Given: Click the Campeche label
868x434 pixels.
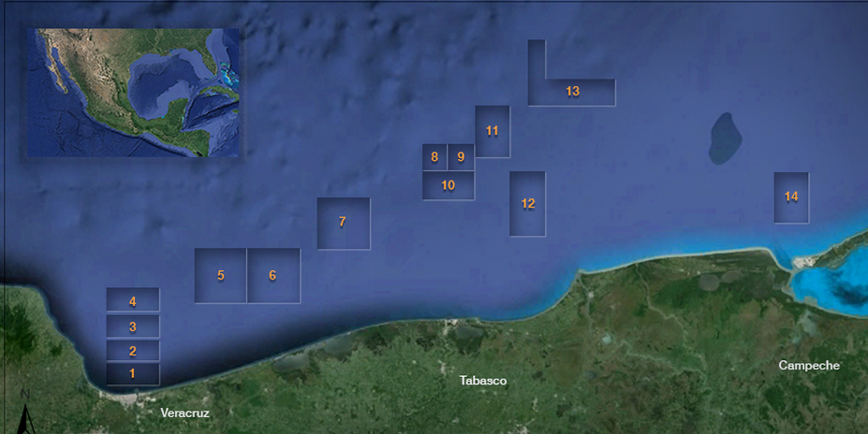Looking at the screenshot, I should 809,366.
